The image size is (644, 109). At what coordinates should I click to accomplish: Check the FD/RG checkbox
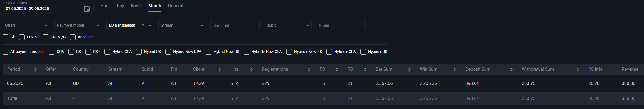(x=22, y=37)
